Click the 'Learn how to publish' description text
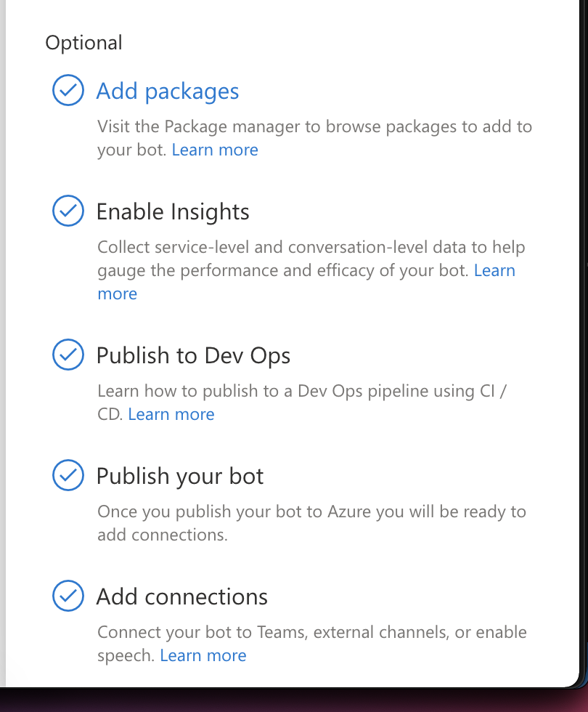 coord(302,402)
